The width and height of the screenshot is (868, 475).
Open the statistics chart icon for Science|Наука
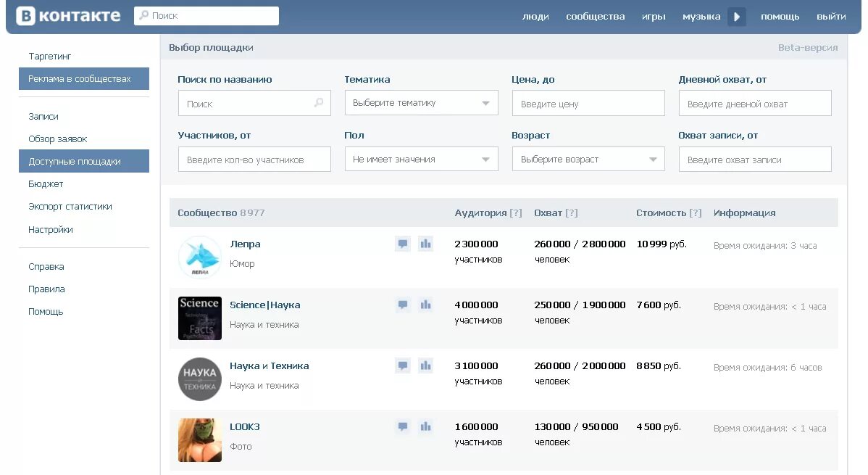[425, 305]
